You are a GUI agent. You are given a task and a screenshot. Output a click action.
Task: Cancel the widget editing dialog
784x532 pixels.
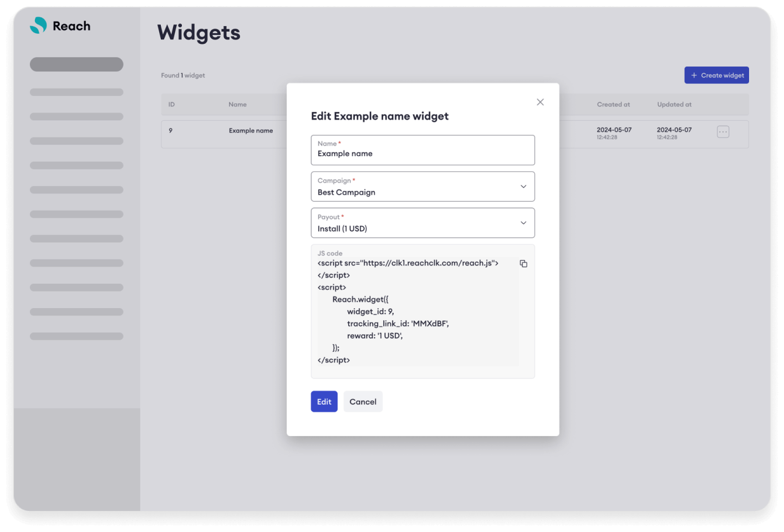click(363, 402)
